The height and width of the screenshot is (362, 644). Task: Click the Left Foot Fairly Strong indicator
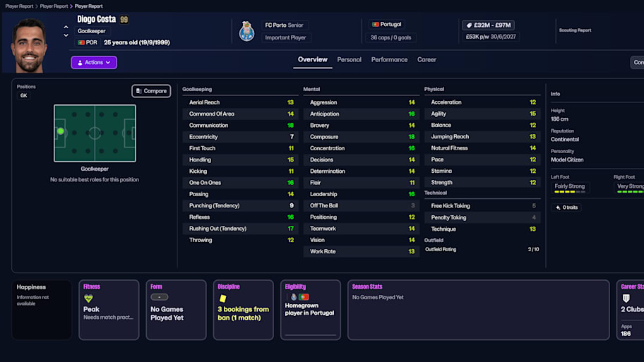(570, 188)
